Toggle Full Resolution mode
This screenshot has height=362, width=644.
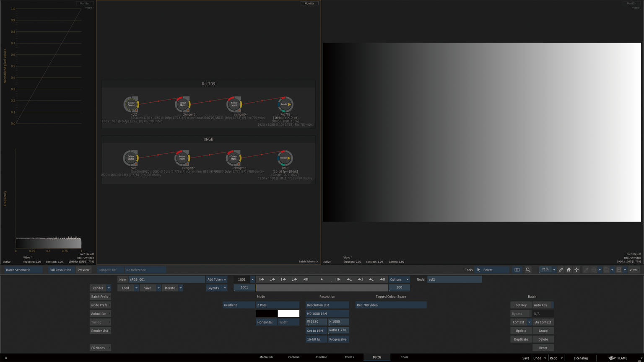pos(60,270)
